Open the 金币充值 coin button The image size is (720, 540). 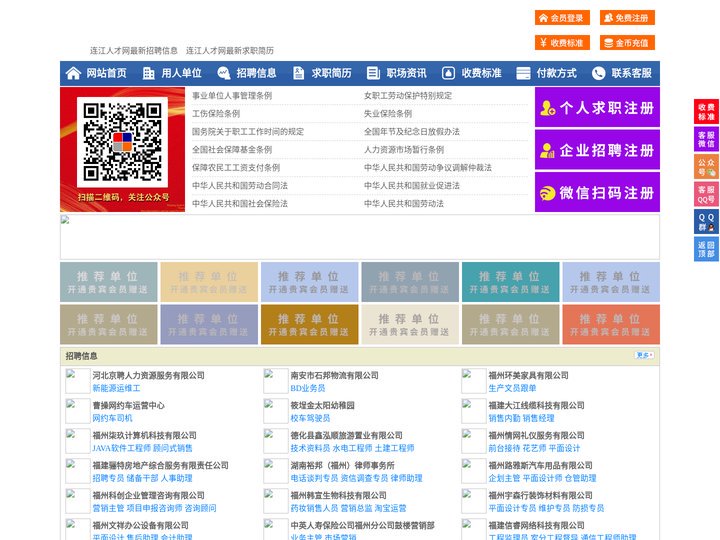pyautogui.click(x=627, y=43)
